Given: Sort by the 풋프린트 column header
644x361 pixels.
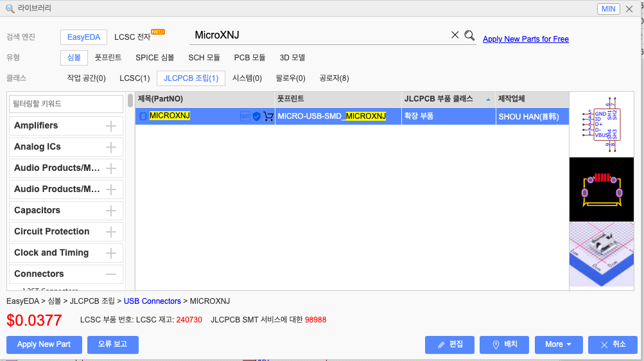Looking at the screenshot, I should click(x=338, y=99).
